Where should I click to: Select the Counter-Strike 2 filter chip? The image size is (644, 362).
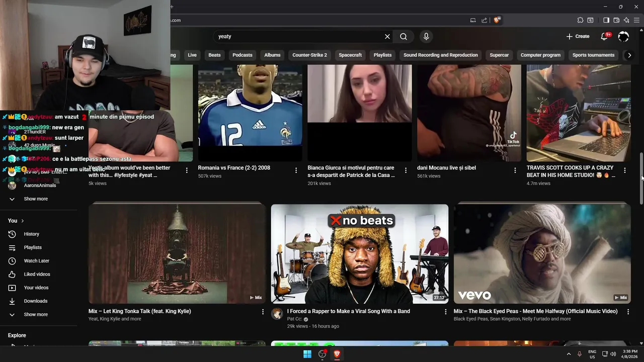tap(309, 55)
